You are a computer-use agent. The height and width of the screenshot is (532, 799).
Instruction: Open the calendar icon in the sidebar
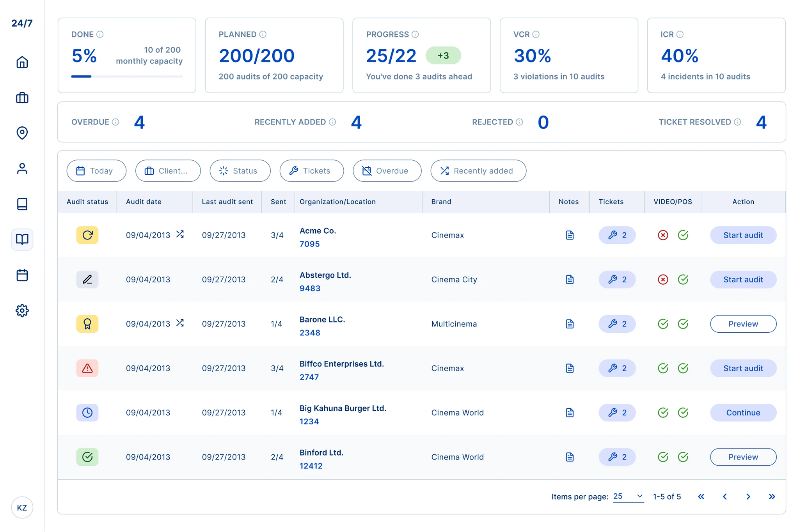tap(22, 275)
